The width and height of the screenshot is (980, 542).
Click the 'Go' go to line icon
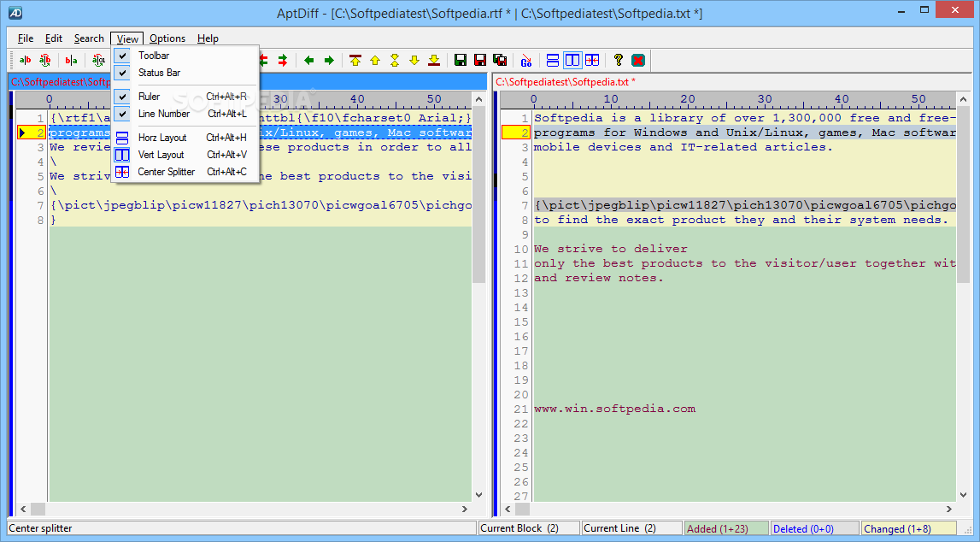tap(526, 60)
